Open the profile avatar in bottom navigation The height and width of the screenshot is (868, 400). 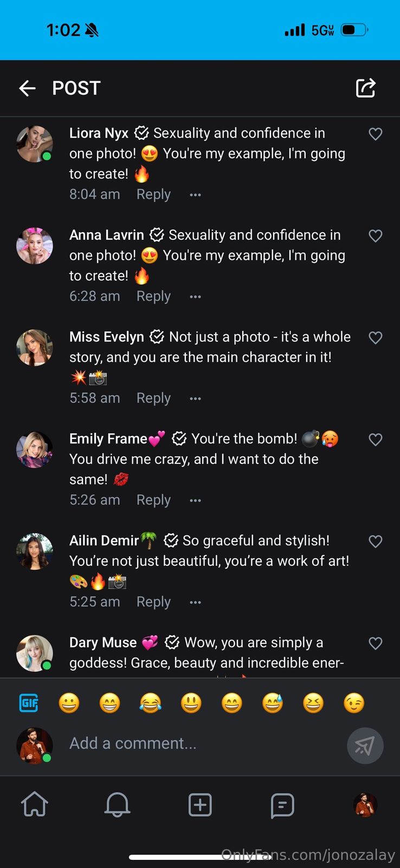pyautogui.click(x=365, y=805)
